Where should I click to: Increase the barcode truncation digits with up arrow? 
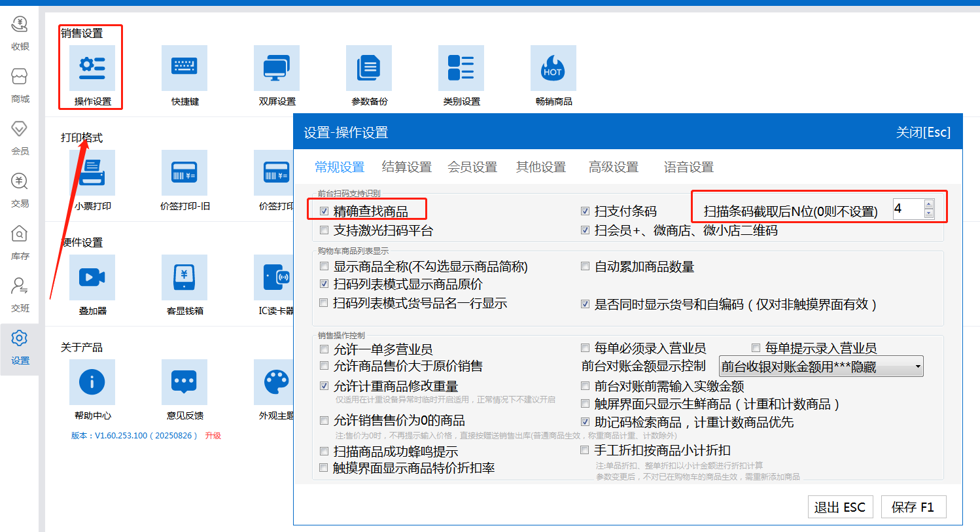[x=929, y=204]
